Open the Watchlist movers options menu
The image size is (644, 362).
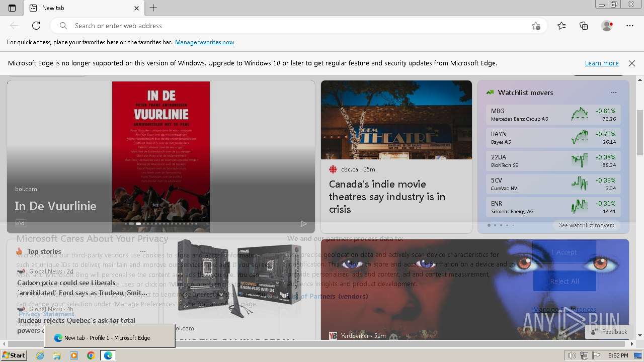click(613, 93)
